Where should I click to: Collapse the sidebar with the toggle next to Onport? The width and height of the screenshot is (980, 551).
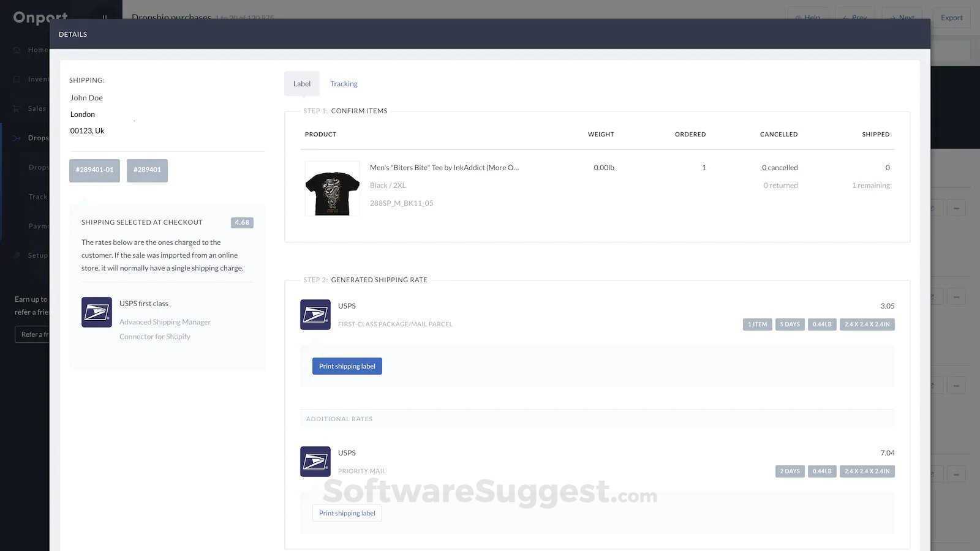pos(105,17)
